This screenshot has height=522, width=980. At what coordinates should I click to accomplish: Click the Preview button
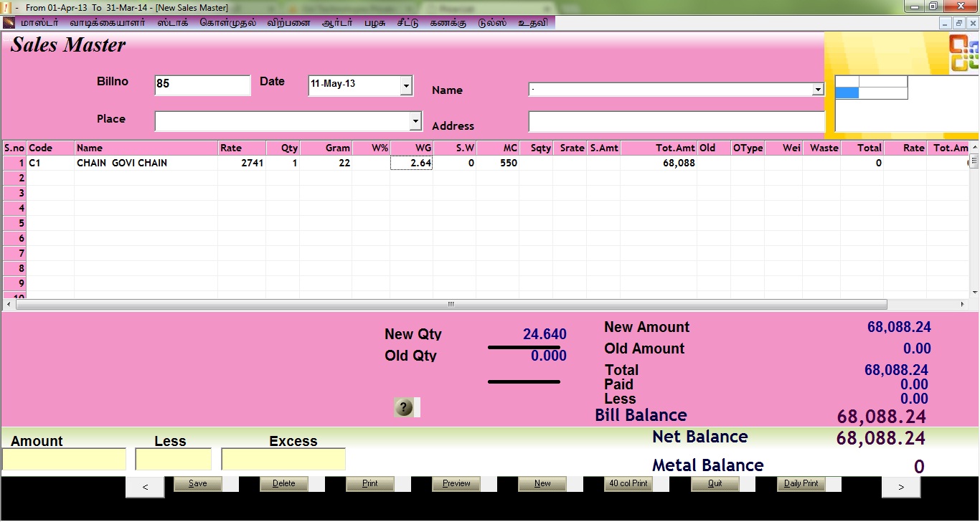coord(456,483)
